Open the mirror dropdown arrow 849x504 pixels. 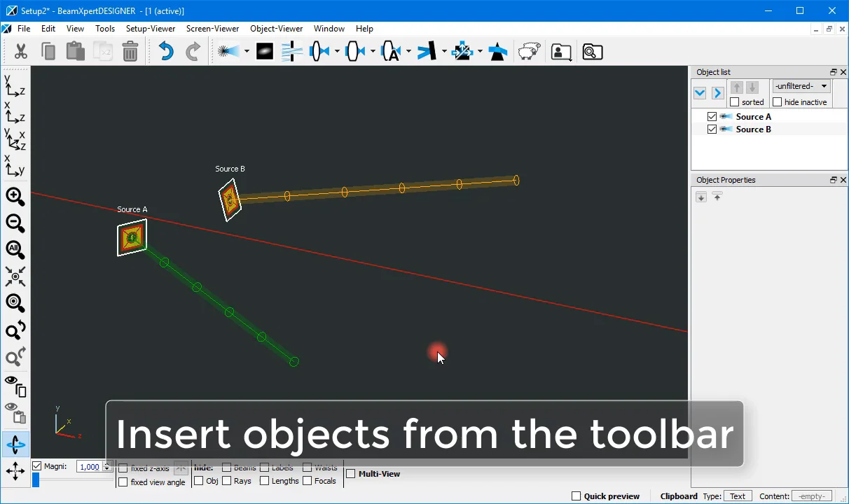(444, 52)
